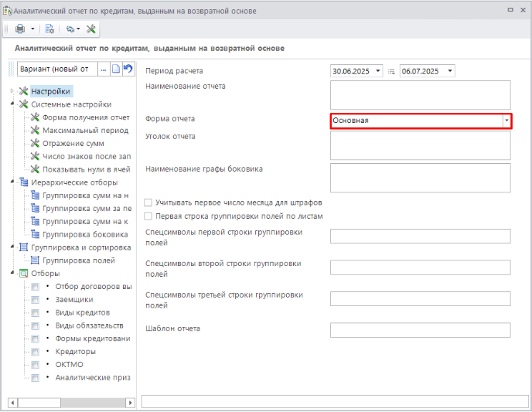Enable Учитывать первое число месяца для штрафов
532x412 pixels.
149,203
